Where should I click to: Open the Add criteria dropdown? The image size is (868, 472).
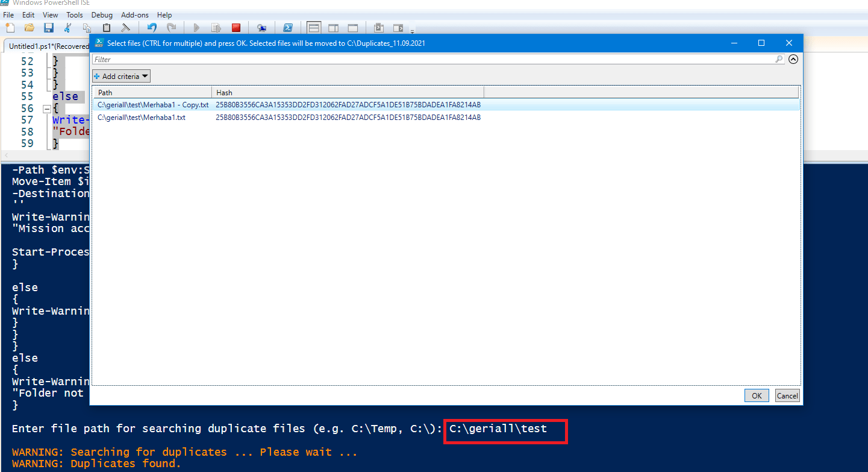click(x=121, y=77)
